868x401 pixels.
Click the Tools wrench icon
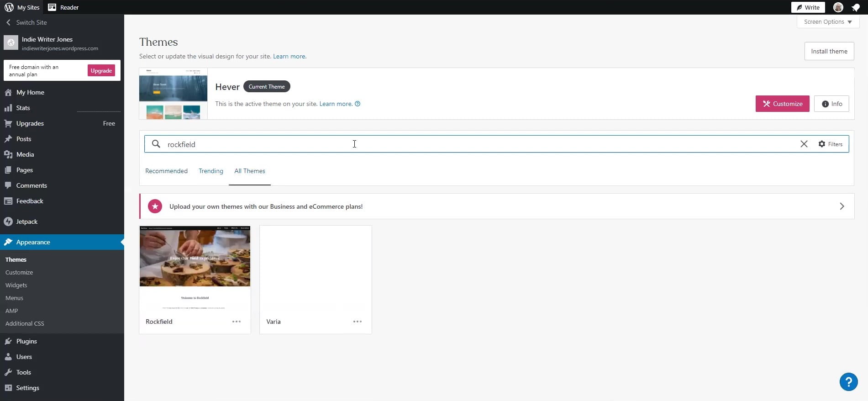coord(8,372)
